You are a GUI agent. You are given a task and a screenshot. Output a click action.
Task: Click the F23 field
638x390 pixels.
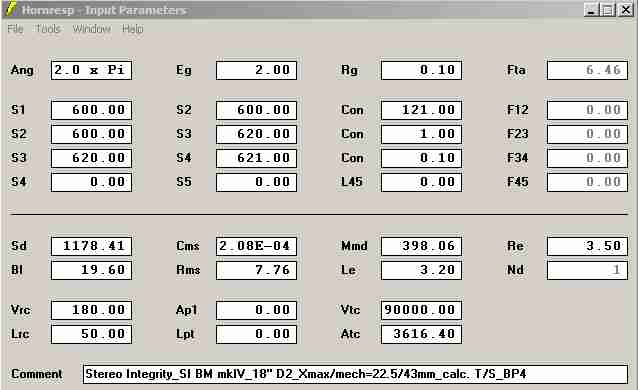coord(587,134)
